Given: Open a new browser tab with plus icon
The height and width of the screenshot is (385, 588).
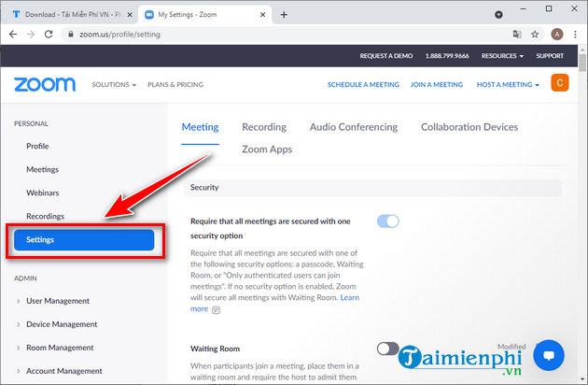Looking at the screenshot, I should (x=284, y=14).
